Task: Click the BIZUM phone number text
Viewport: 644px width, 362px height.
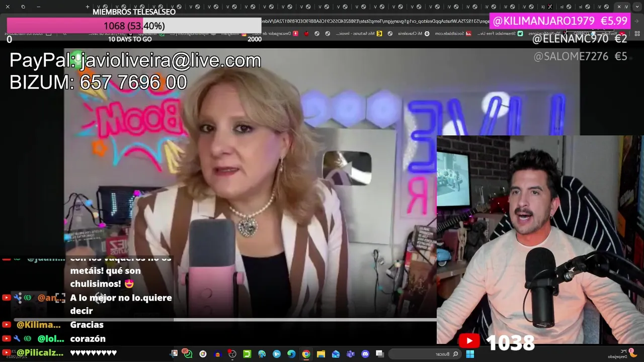Action: coord(98,82)
